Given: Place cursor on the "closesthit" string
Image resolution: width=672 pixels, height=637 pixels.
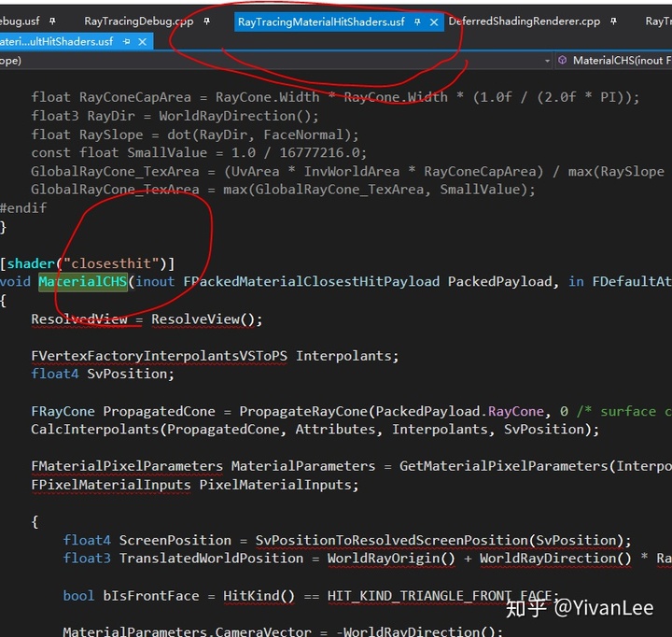Looking at the screenshot, I should [111, 263].
